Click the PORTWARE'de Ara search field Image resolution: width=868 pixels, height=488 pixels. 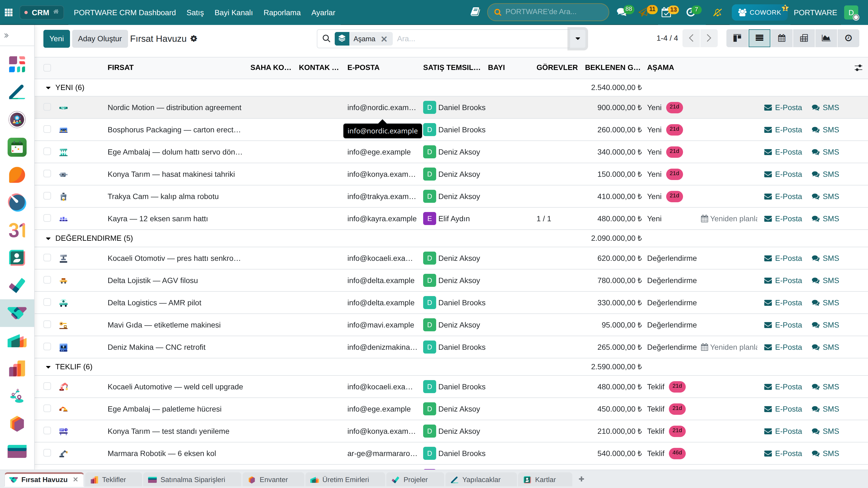click(548, 12)
